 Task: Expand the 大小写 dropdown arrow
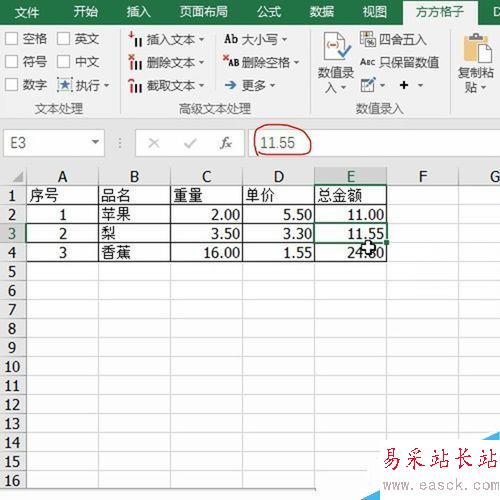coord(284,40)
